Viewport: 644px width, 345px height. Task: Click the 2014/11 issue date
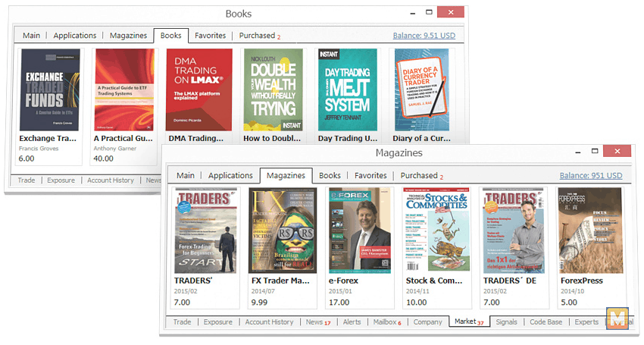(417, 291)
